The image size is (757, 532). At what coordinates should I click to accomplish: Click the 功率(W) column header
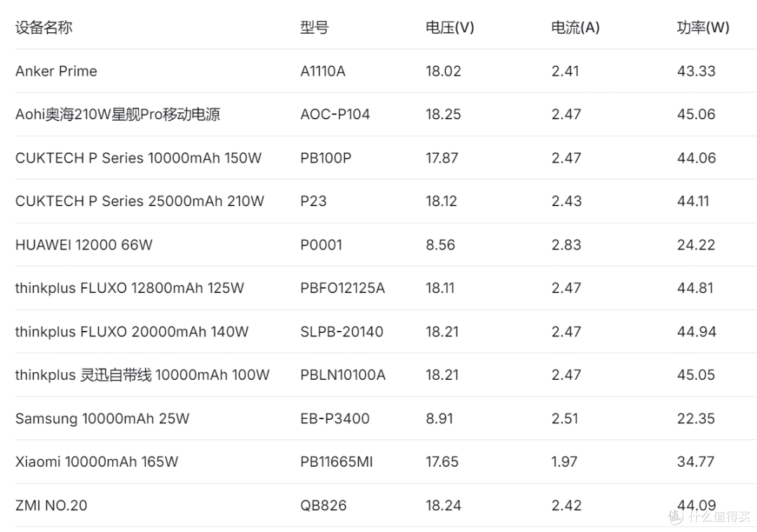(703, 27)
